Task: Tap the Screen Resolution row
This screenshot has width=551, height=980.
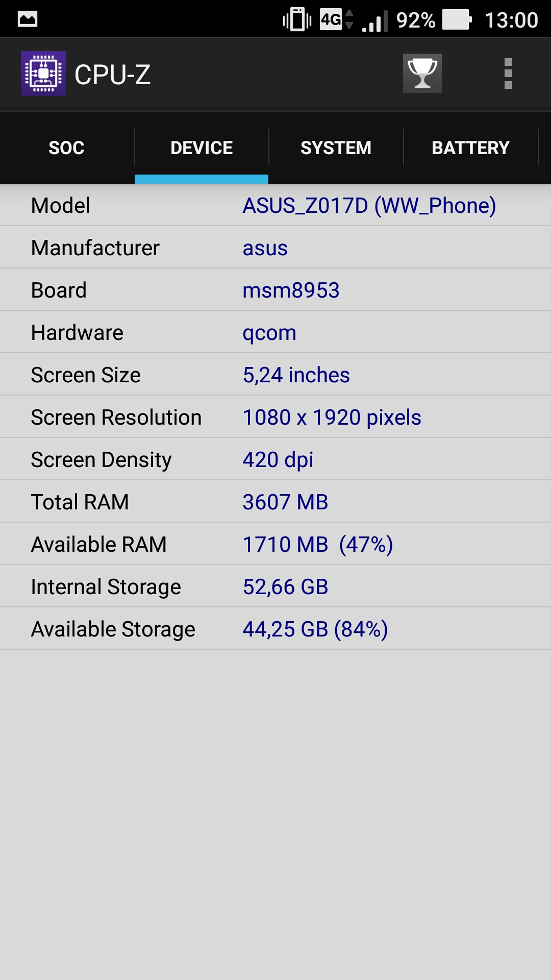Action: pyautogui.click(x=275, y=417)
